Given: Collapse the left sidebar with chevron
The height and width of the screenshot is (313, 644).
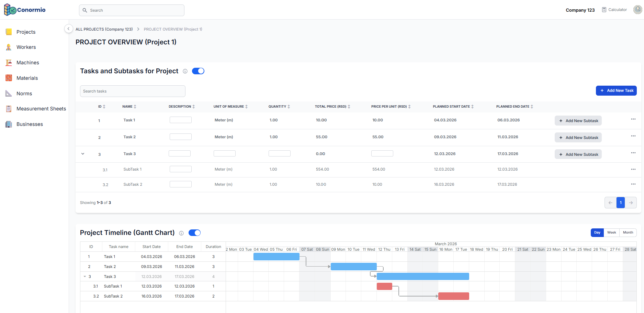Looking at the screenshot, I should pos(68,29).
